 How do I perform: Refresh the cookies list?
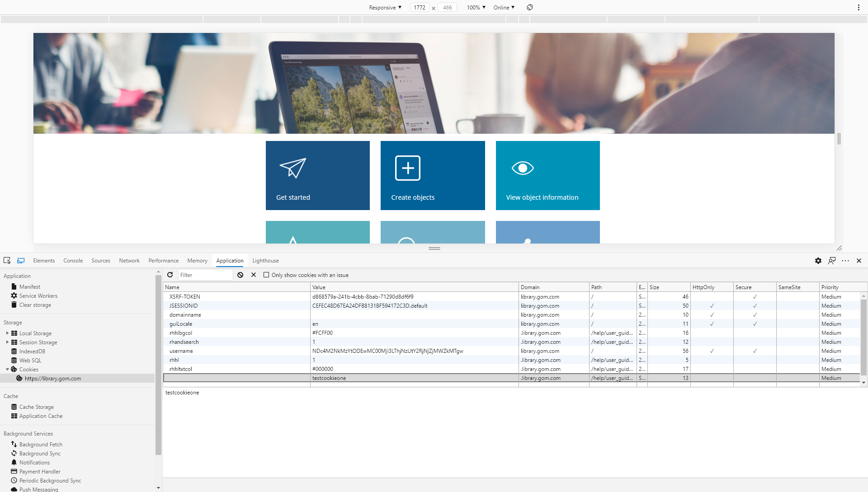(170, 275)
